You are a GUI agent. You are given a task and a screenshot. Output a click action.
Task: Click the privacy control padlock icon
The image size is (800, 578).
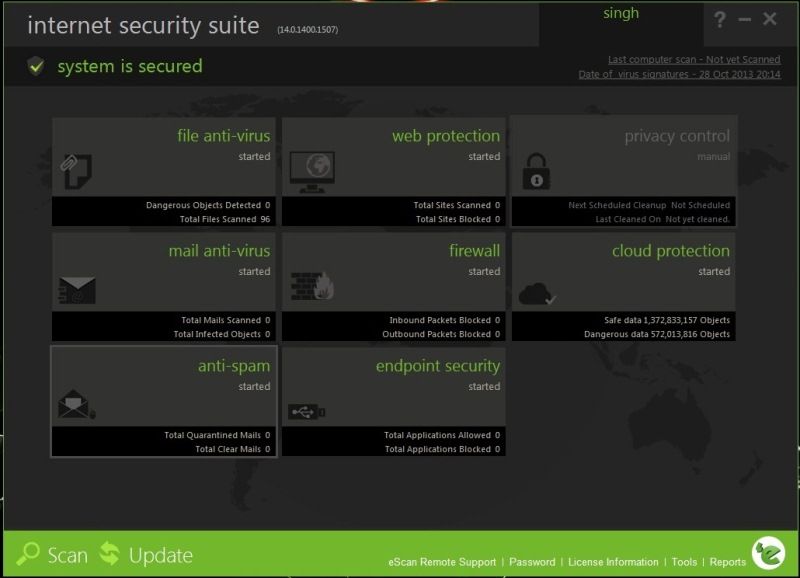coord(536,171)
